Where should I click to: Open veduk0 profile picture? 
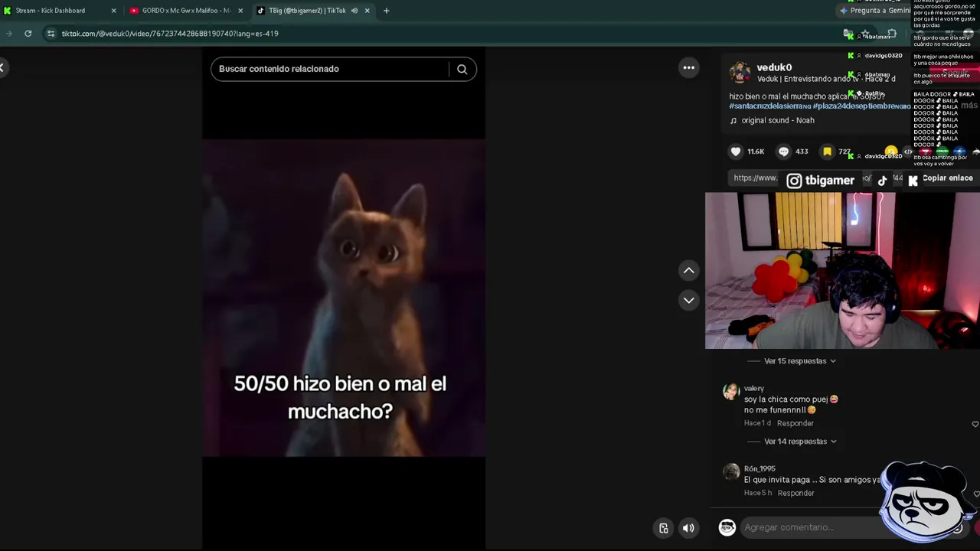[x=740, y=73]
